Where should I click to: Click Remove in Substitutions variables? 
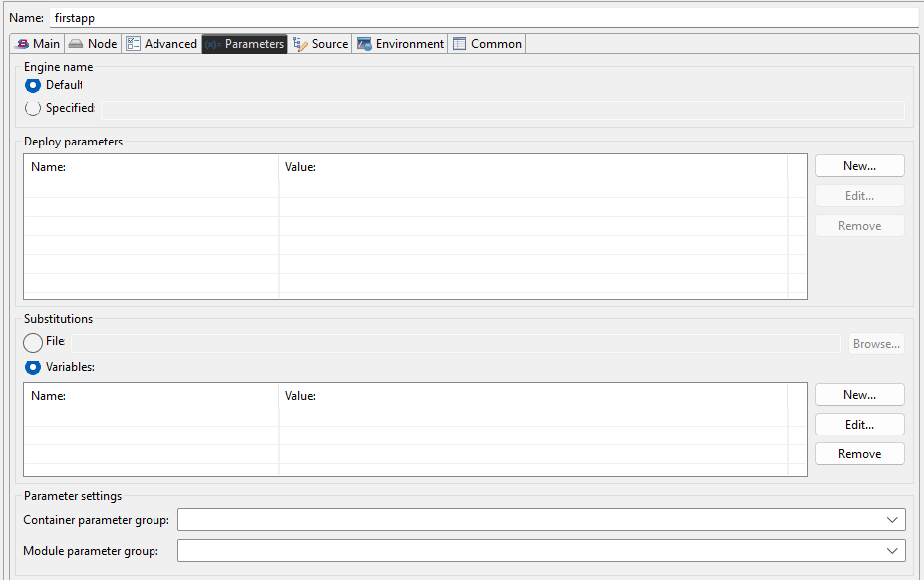(x=860, y=454)
